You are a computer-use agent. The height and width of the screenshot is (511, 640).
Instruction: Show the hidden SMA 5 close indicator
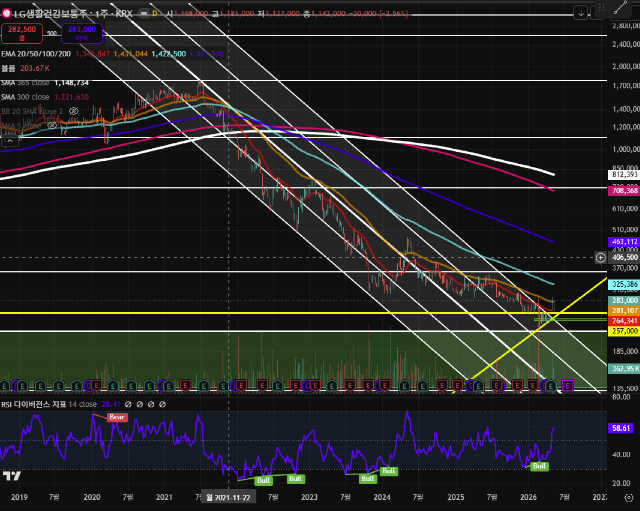52,125
